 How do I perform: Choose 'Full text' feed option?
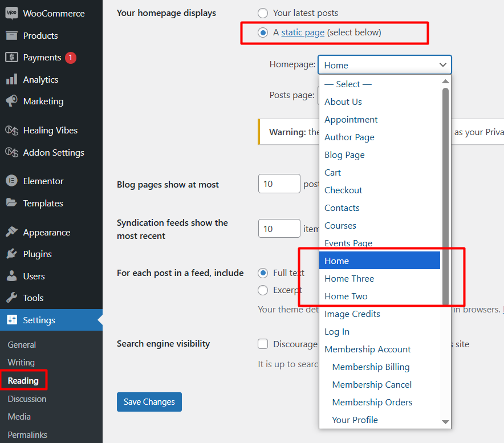point(263,273)
